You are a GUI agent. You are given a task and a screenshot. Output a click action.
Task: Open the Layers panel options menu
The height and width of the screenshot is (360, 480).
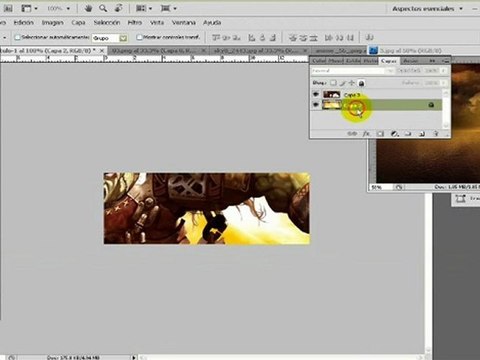click(x=445, y=61)
